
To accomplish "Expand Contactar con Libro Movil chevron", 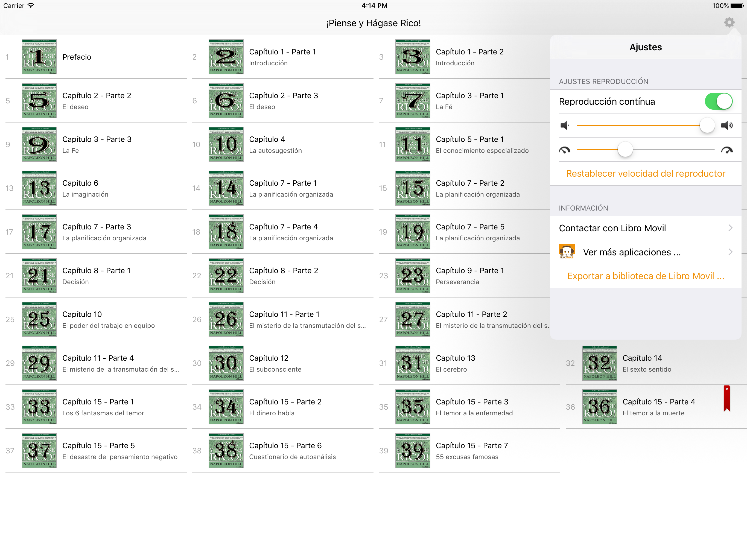I will tap(730, 228).
